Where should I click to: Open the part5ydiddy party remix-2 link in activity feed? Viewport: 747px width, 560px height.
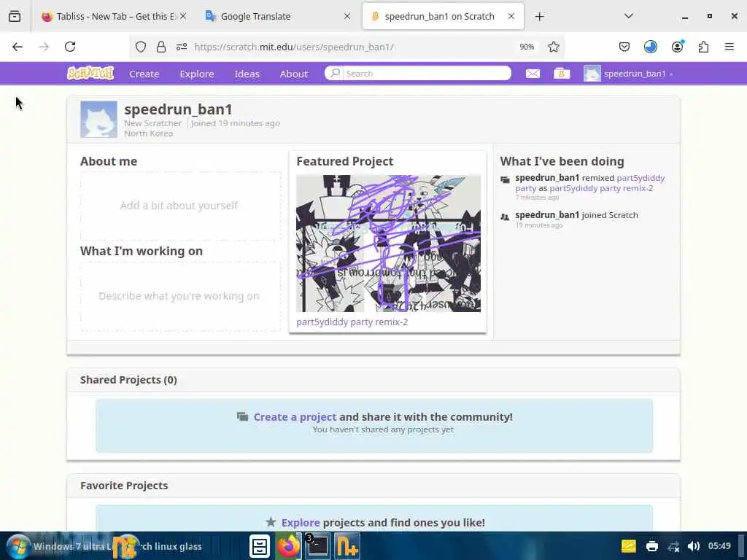(601, 188)
